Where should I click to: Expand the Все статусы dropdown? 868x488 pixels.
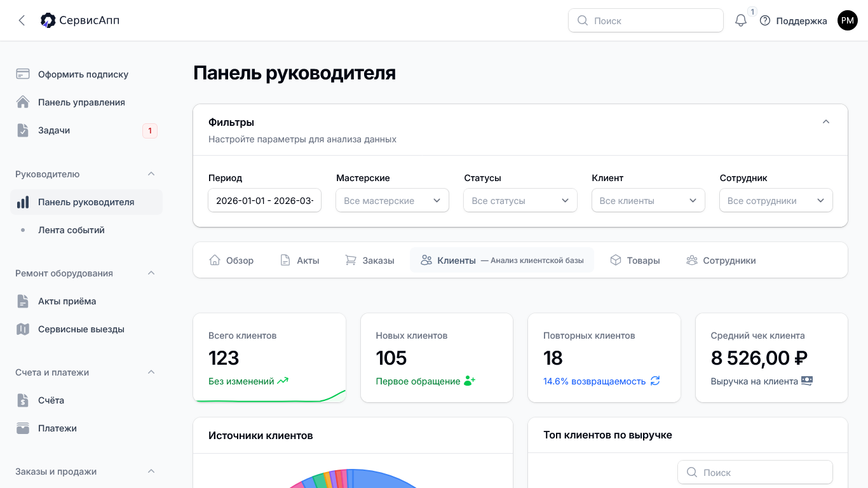(x=520, y=200)
